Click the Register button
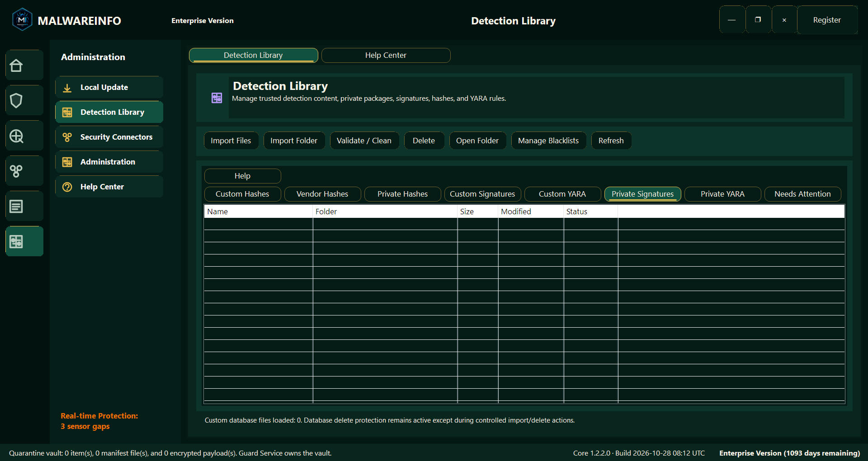The width and height of the screenshot is (868, 461). point(827,20)
